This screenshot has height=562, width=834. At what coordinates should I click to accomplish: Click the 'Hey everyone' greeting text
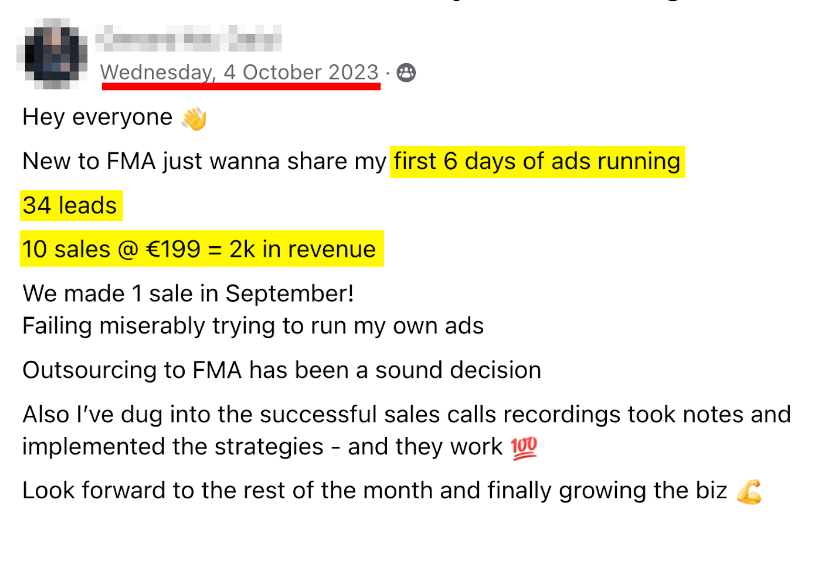point(97,117)
